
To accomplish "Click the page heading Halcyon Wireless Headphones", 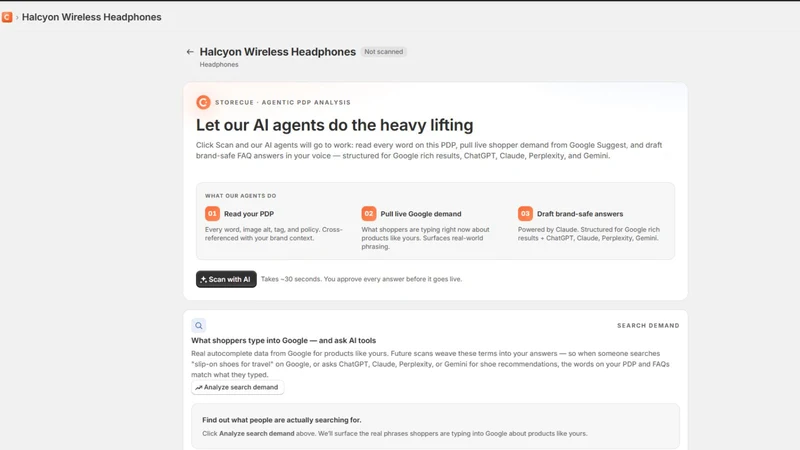I will pos(278,52).
